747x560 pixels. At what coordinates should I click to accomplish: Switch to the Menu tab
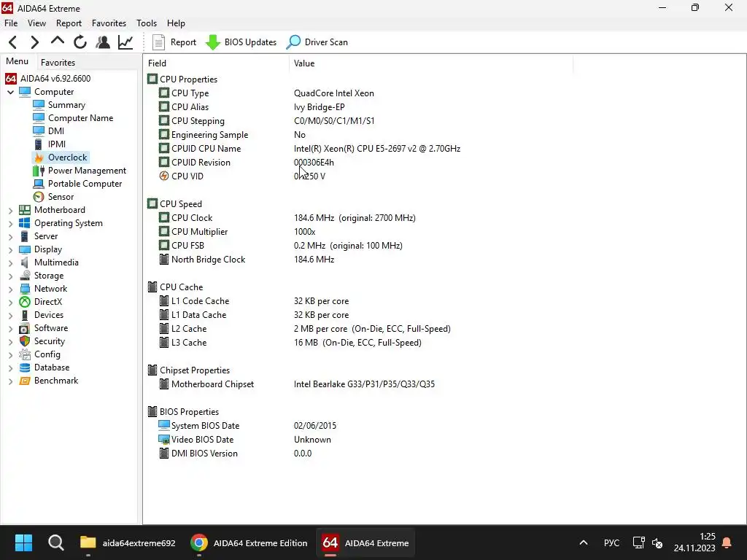pos(18,61)
